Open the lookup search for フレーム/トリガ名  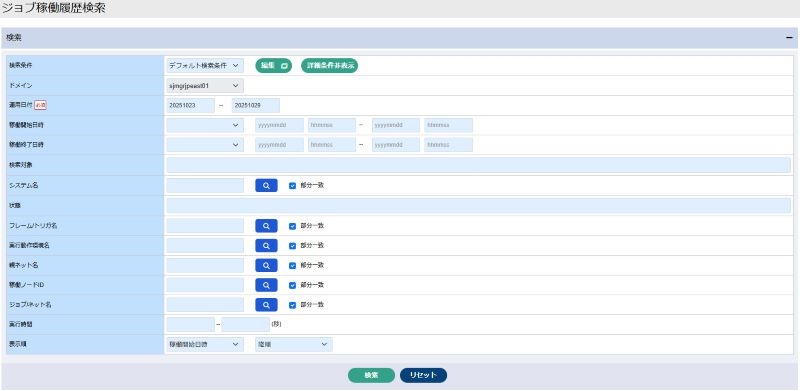266,226
